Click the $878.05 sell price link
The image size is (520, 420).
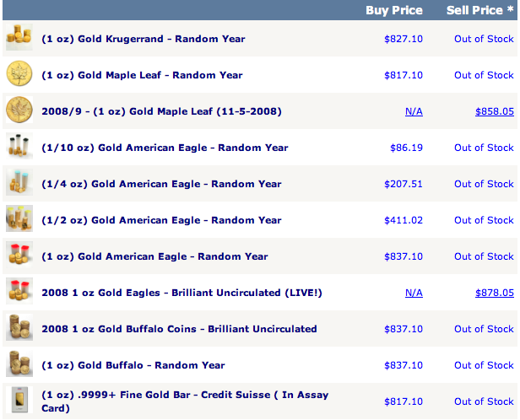495,293
